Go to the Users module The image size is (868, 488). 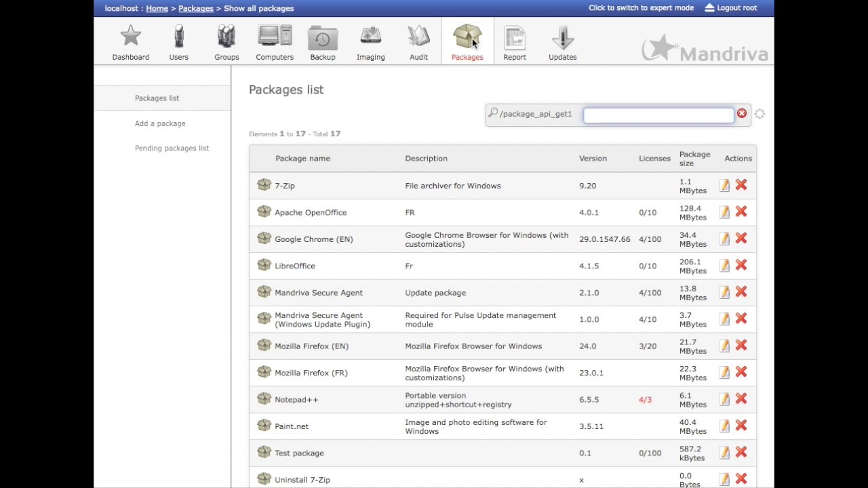point(179,42)
